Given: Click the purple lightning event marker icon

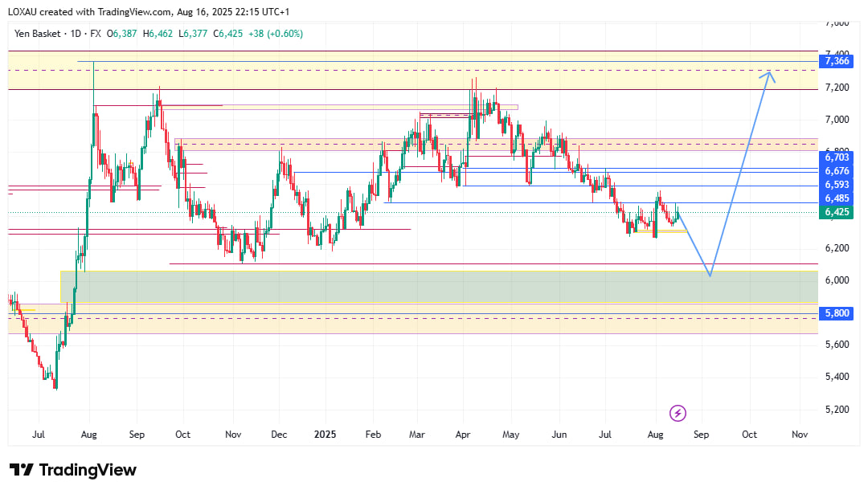Looking at the screenshot, I should click(x=678, y=413).
